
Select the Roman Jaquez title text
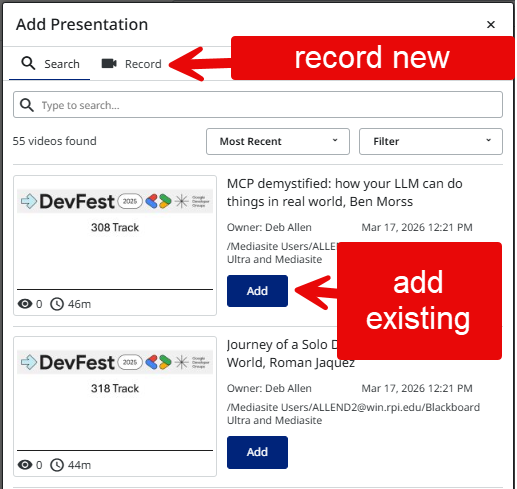pyautogui.click(x=291, y=354)
